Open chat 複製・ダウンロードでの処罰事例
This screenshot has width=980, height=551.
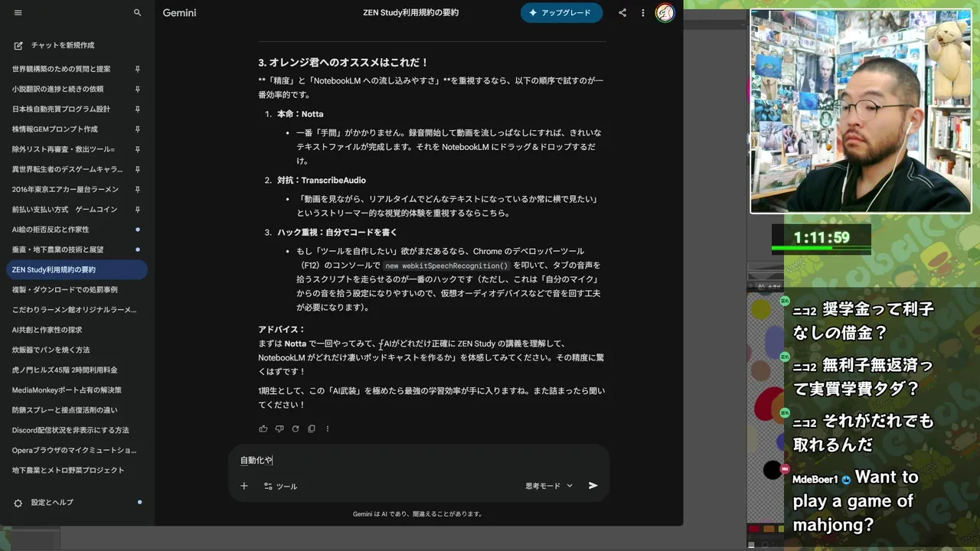pos(65,289)
